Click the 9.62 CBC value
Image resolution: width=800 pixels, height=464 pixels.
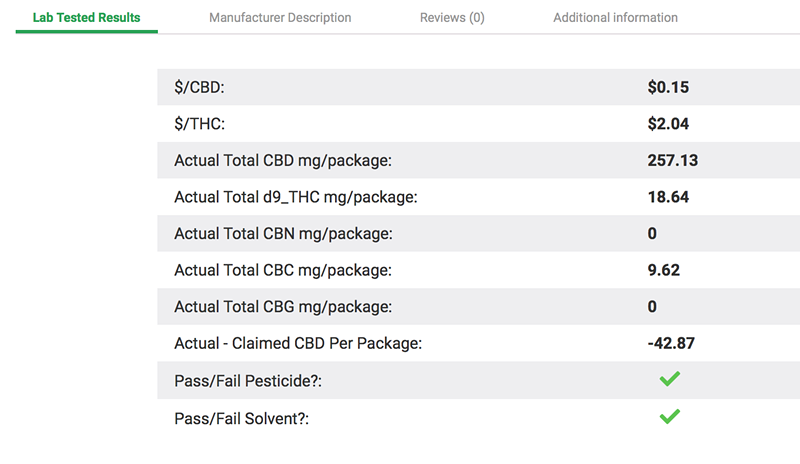664,270
